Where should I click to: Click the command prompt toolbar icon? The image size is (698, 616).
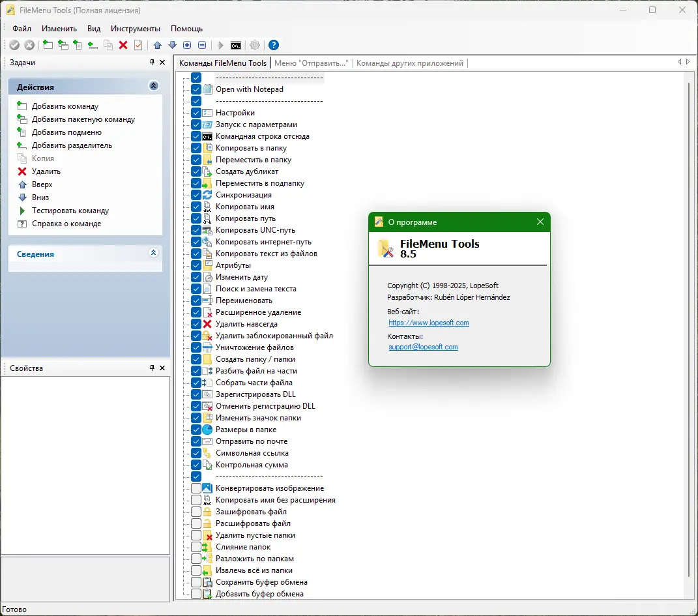[236, 45]
